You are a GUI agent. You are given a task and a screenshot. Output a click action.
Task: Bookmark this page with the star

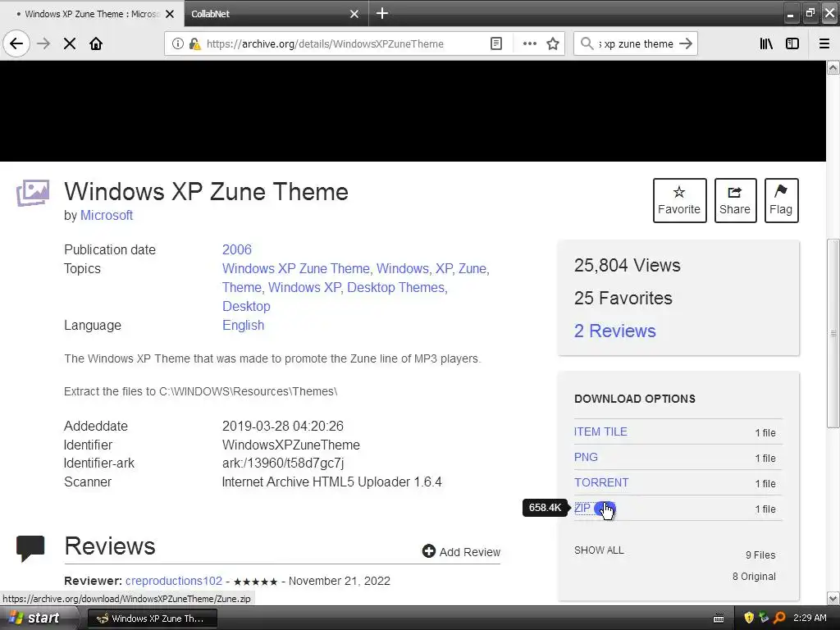click(553, 43)
